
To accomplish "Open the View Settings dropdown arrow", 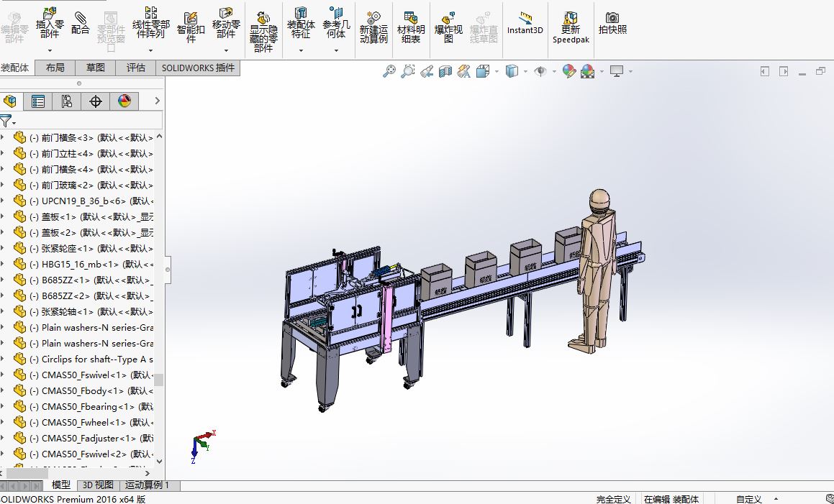I will point(631,71).
